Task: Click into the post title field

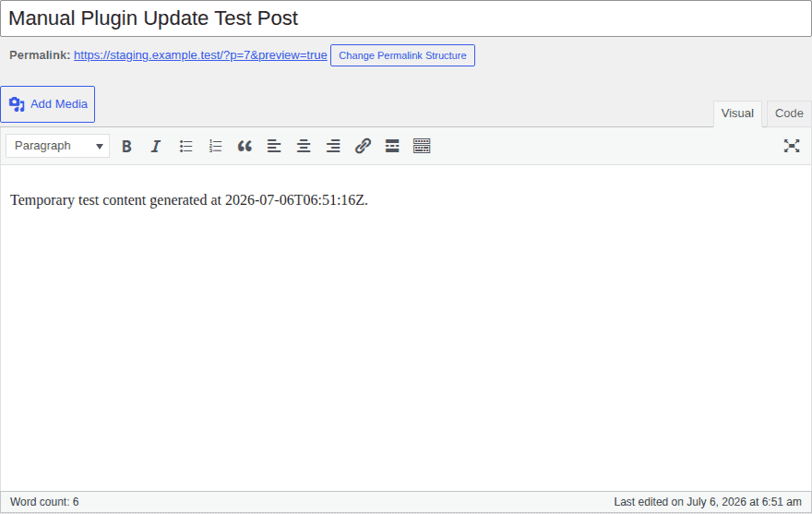Action: 406,18
